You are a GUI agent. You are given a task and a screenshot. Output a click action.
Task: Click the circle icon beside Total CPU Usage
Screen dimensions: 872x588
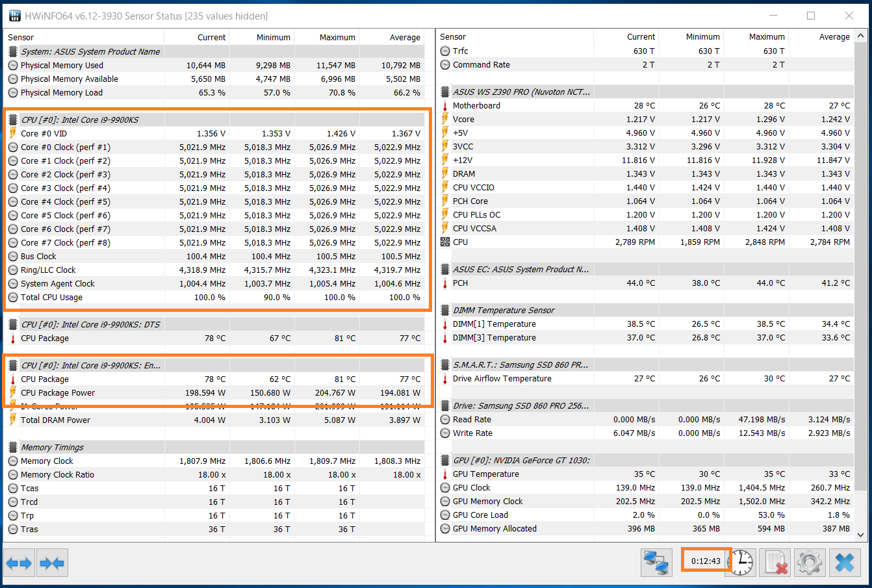point(13,297)
